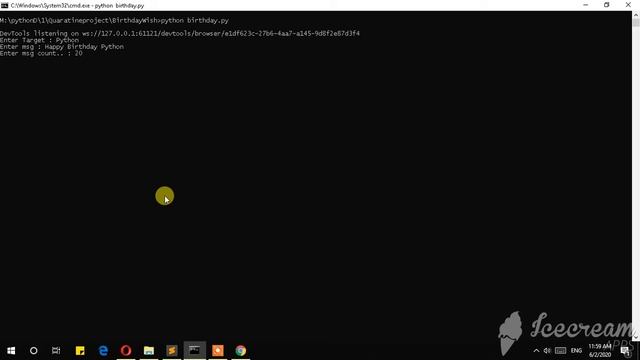The width and height of the screenshot is (640, 360).
Task: Open File Explorer from the taskbar
Action: [x=149, y=350]
